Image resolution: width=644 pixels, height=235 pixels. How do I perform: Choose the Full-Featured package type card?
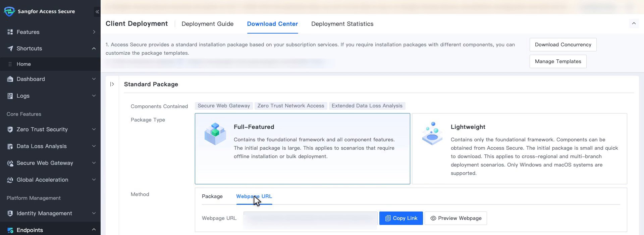point(302,149)
